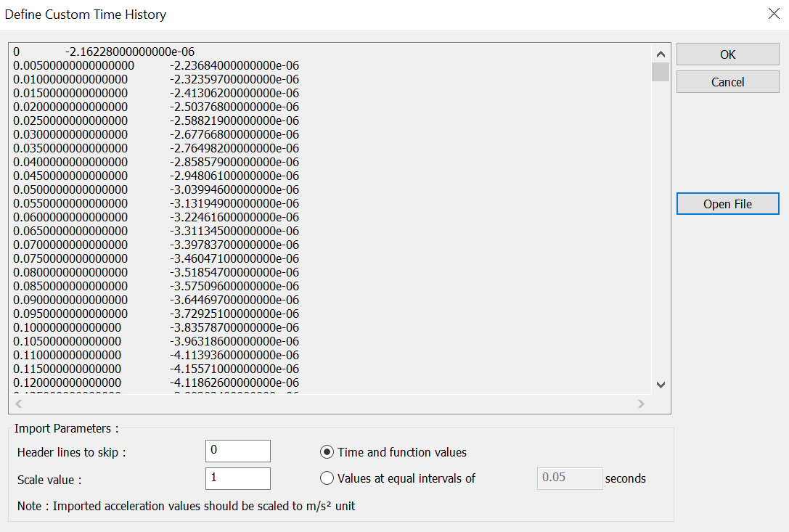Viewport: 789px width, 532px height.
Task: Click inside the Scale value box
Action: (x=237, y=478)
